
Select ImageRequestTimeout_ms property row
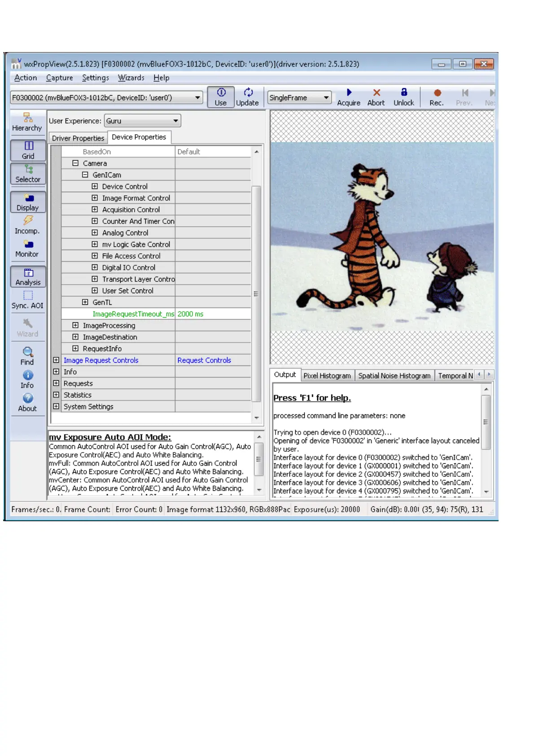156,314
